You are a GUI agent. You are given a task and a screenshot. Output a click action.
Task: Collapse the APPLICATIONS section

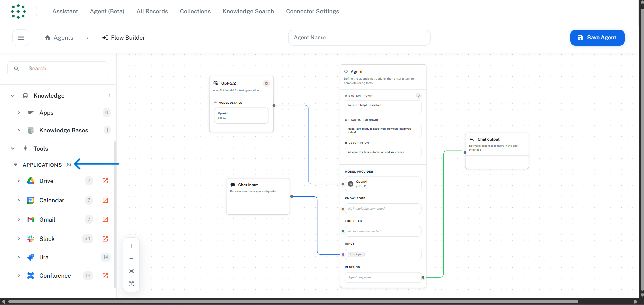tap(15, 165)
